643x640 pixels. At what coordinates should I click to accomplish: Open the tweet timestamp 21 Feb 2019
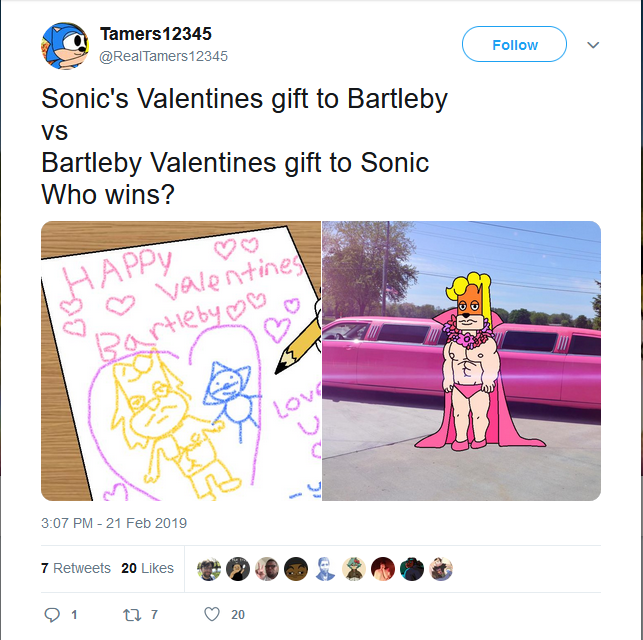(114, 523)
